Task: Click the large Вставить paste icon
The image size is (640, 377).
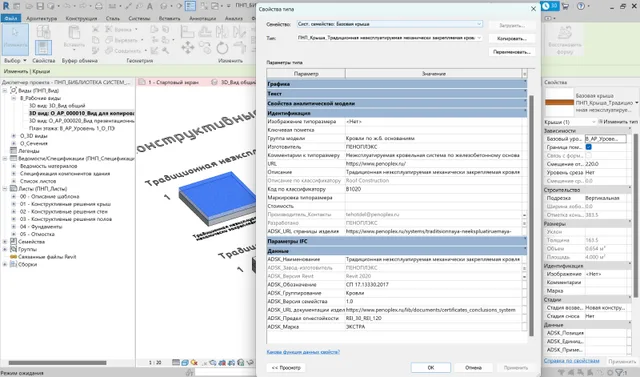Action: pos(74,33)
